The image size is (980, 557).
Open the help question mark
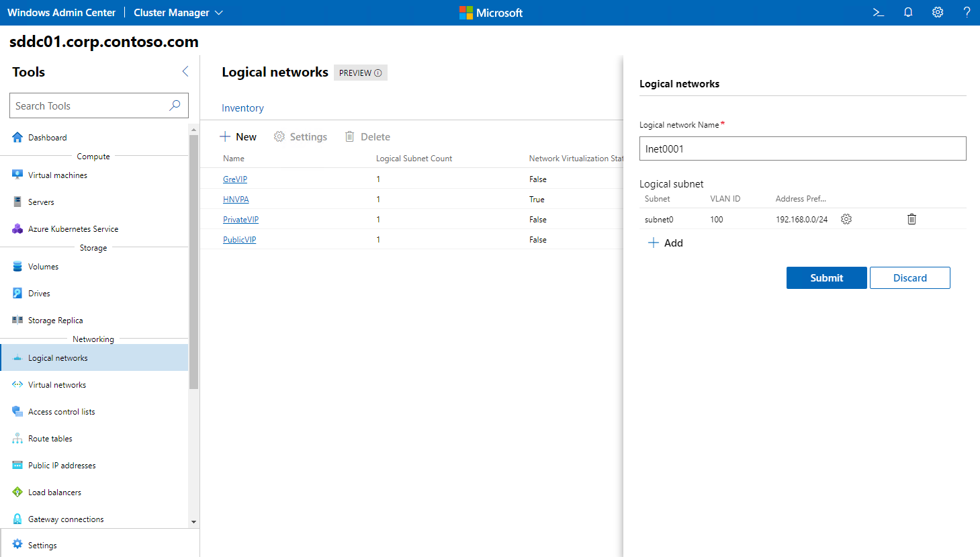point(967,12)
